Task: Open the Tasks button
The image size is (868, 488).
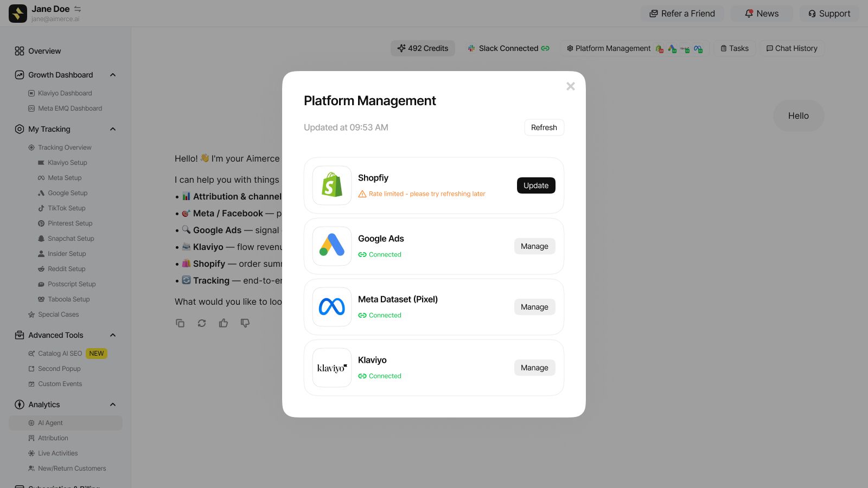Action: (x=735, y=48)
